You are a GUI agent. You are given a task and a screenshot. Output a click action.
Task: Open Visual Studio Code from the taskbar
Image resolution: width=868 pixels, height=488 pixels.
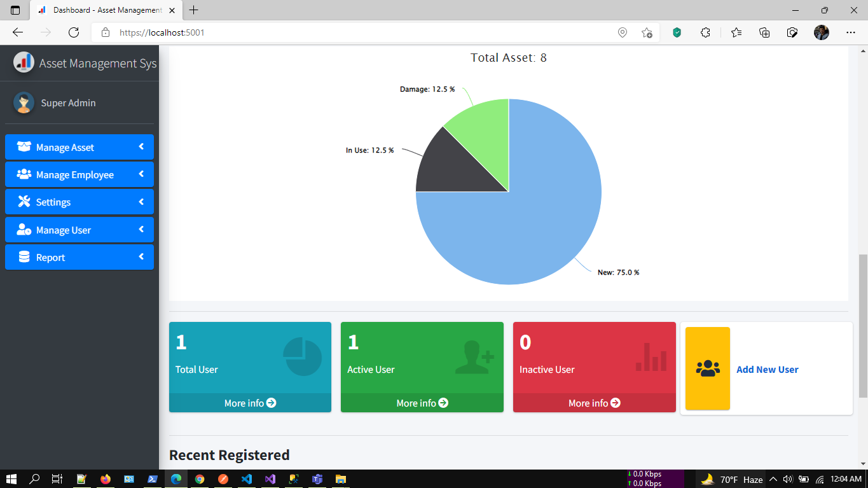point(247,479)
